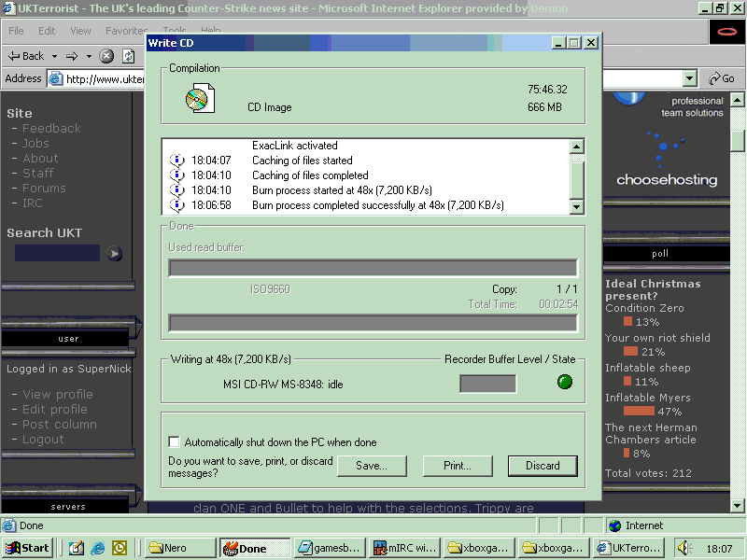The width and height of the screenshot is (747, 560).
Task: Click the Search UKT input field
Action: point(57,253)
